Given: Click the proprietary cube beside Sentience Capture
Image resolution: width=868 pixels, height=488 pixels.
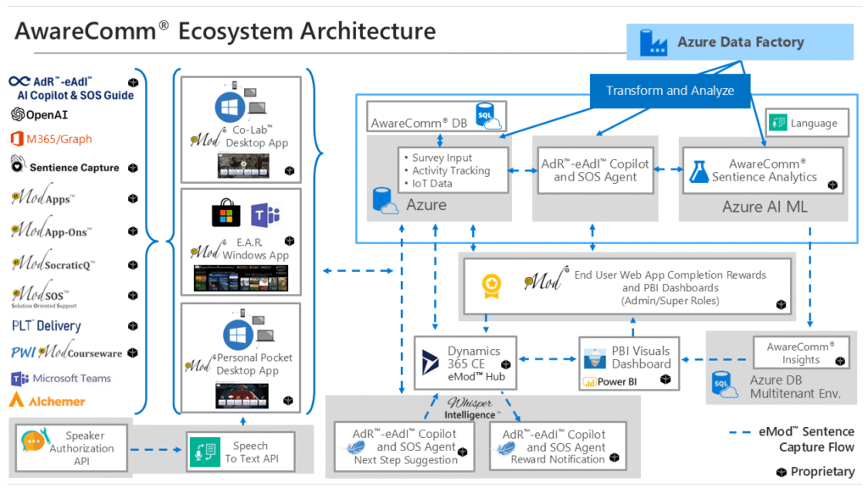Looking at the screenshot, I should pos(133,169).
